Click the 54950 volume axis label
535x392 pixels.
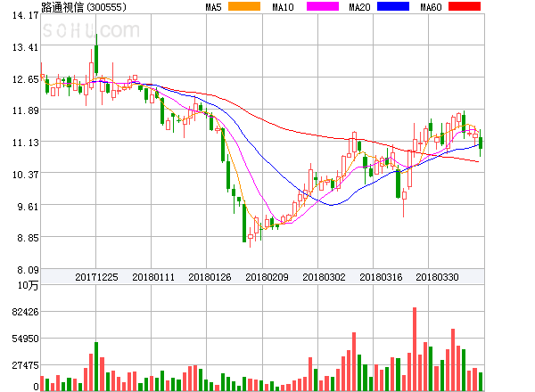25,339
